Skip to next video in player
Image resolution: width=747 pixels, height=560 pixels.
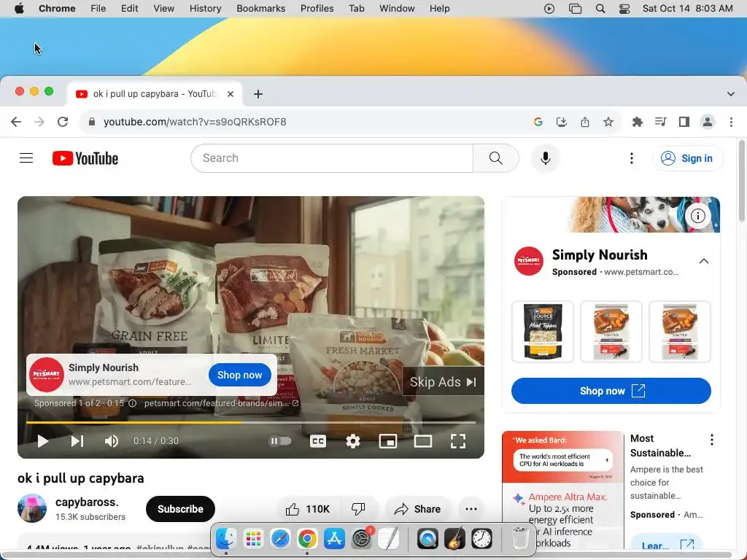[77, 441]
